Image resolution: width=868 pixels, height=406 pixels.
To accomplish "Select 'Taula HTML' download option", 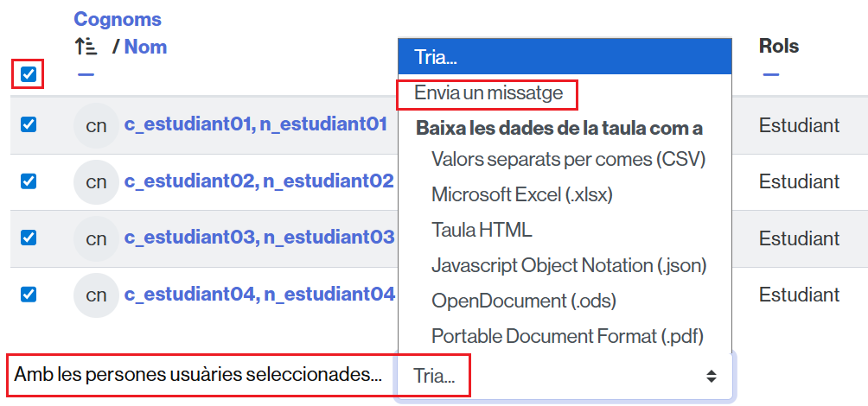I will click(482, 230).
